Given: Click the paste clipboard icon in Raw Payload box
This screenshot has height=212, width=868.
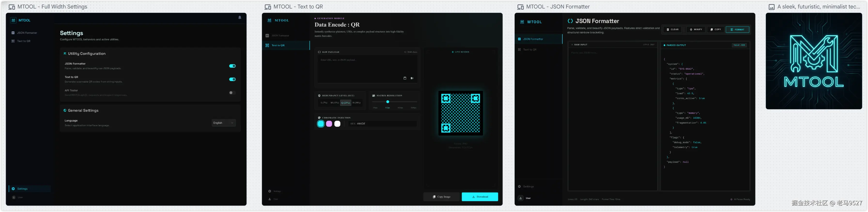Looking at the screenshot, I should [405, 78].
